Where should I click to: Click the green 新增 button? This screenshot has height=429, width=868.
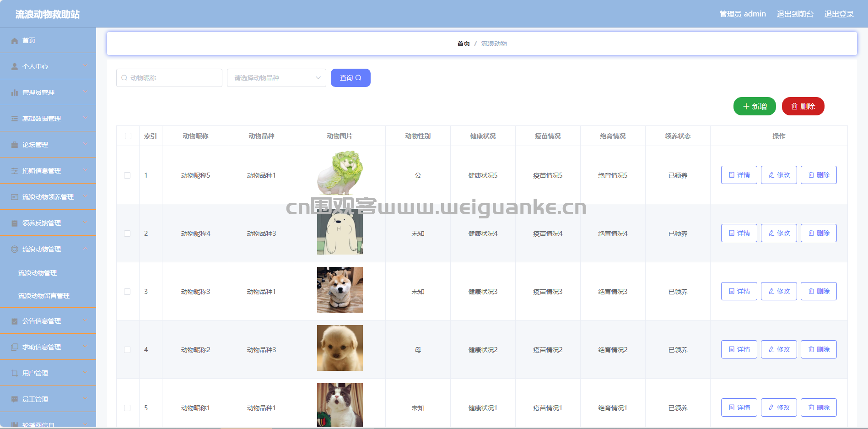click(755, 106)
